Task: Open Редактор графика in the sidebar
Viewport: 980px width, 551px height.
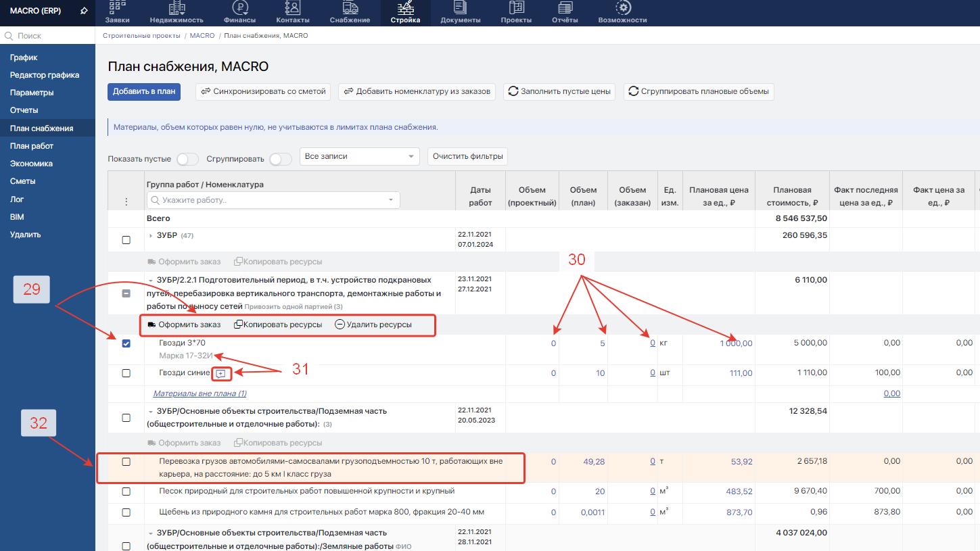Action: click(x=45, y=75)
